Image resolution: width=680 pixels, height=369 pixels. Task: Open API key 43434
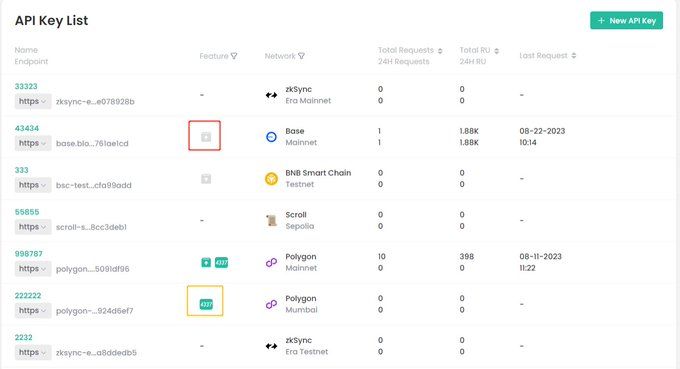(x=27, y=128)
